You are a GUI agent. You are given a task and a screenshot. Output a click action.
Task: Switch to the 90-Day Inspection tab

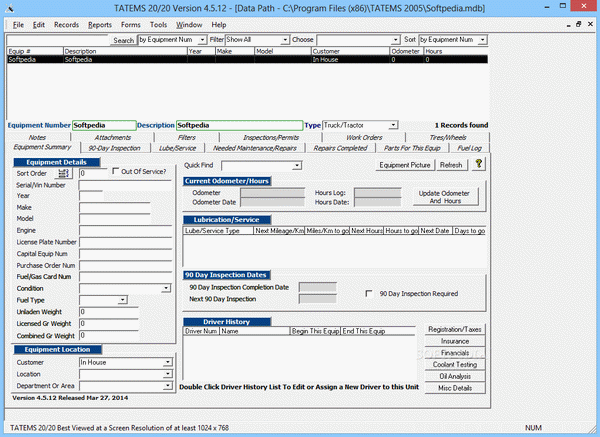tap(115, 148)
